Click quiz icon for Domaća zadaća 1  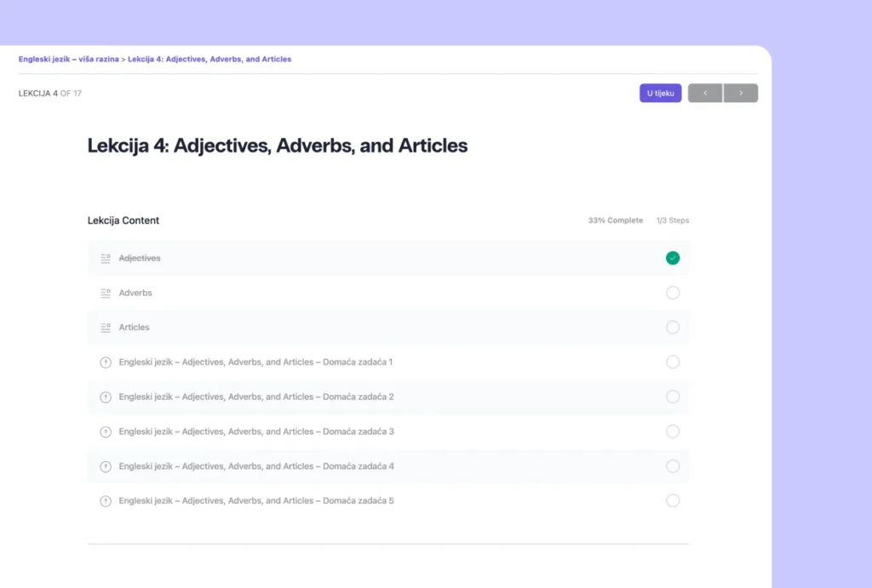click(106, 363)
